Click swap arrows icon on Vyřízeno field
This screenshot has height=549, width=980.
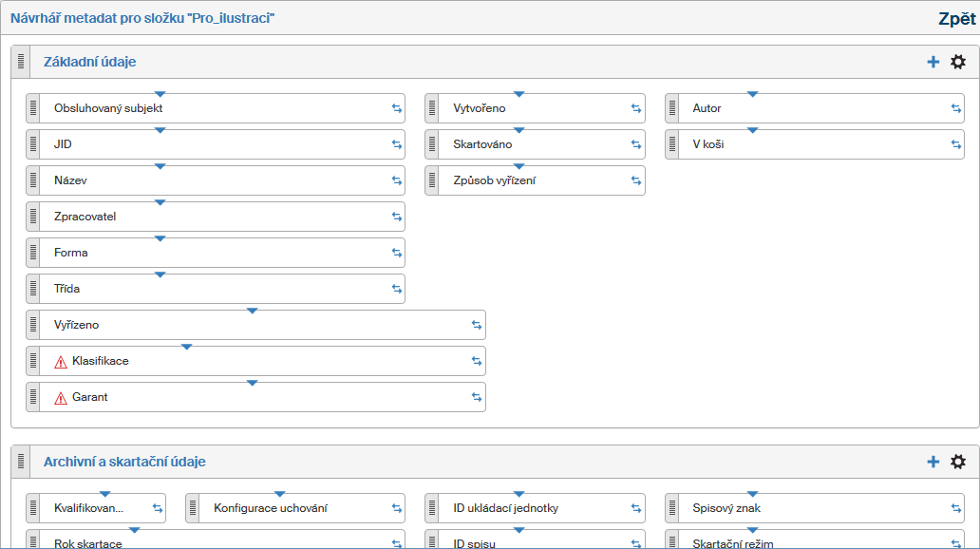(x=477, y=325)
